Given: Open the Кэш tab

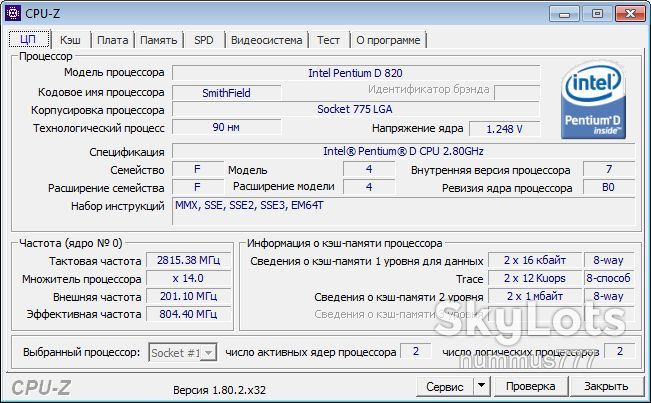Looking at the screenshot, I should tap(70, 40).
